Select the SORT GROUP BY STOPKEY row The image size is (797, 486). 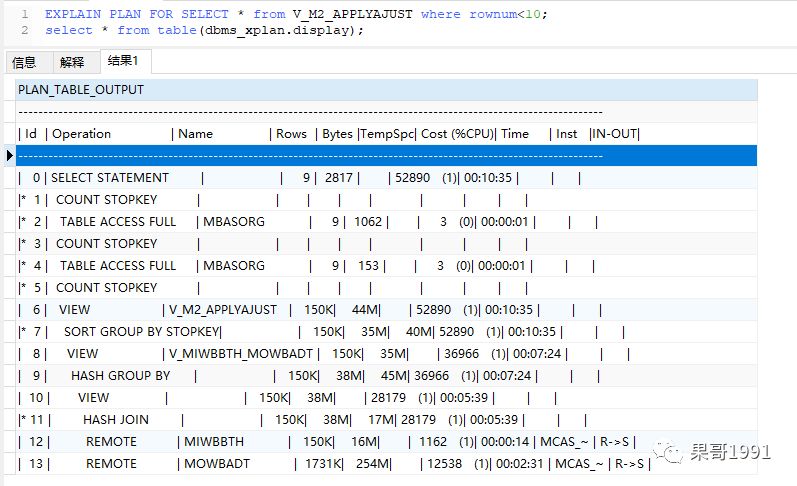(x=386, y=331)
